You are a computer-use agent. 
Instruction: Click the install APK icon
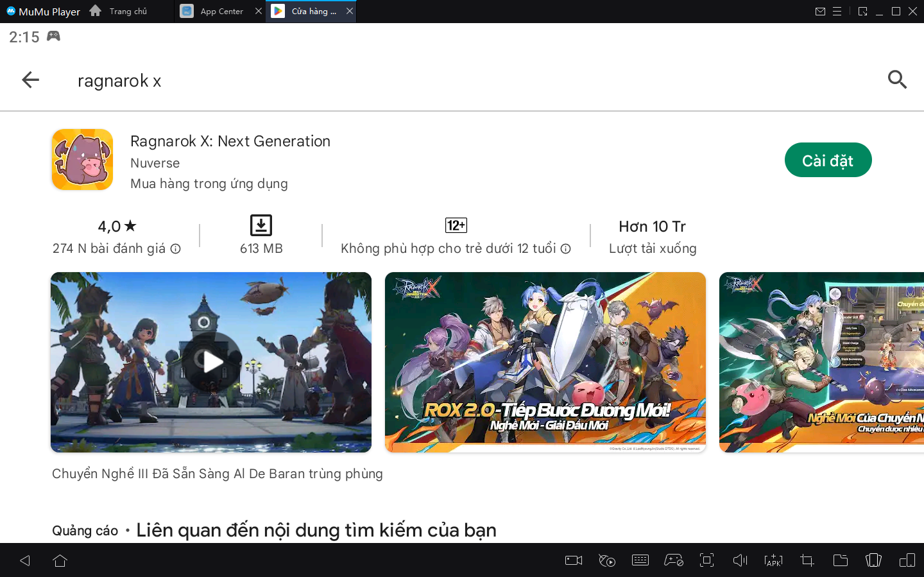tap(773, 560)
